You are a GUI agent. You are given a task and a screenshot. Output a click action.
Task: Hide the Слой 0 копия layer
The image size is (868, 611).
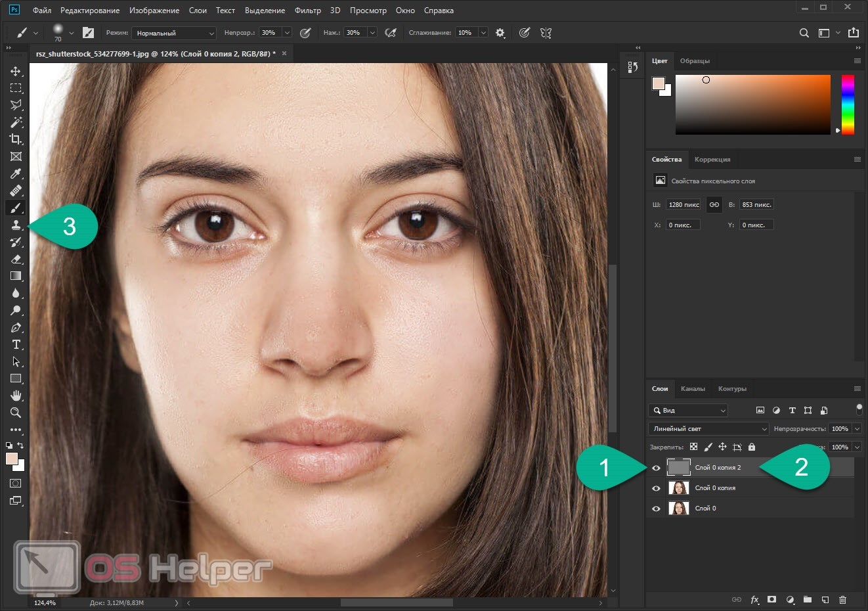tap(656, 488)
